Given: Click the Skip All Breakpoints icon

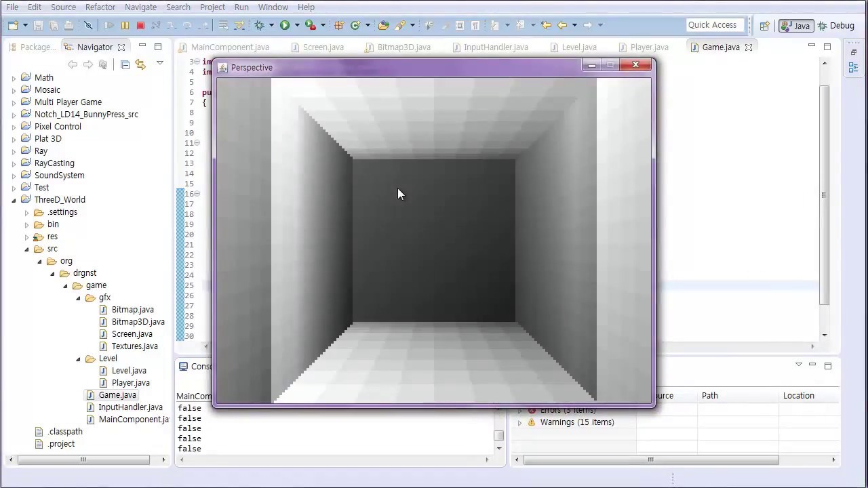Looking at the screenshot, I should pyautogui.click(x=88, y=25).
